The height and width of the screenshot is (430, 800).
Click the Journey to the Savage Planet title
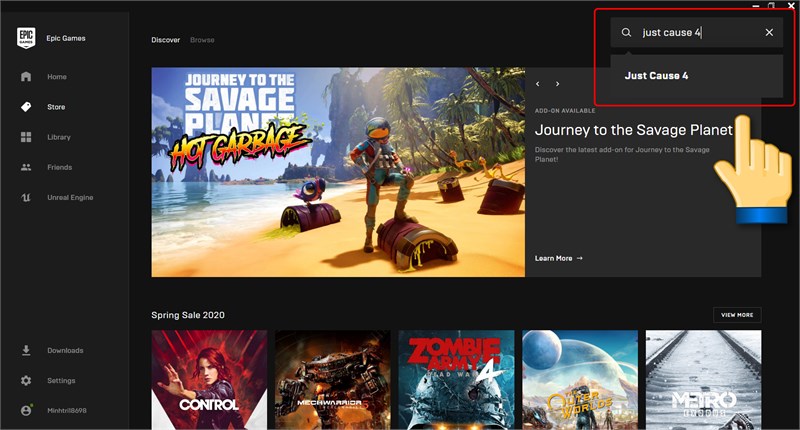coord(634,130)
